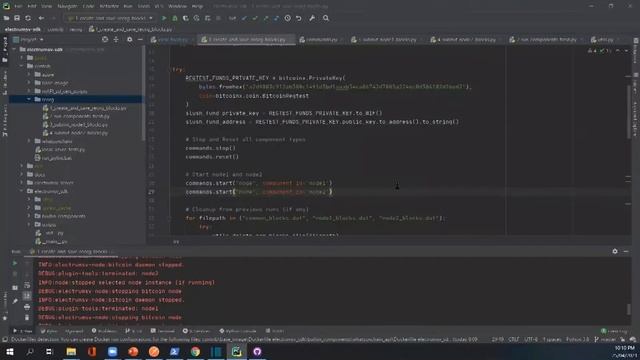Click the editor vertical scrollbar
This screenshot has width=640, height=360.
(x=628, y=112)
